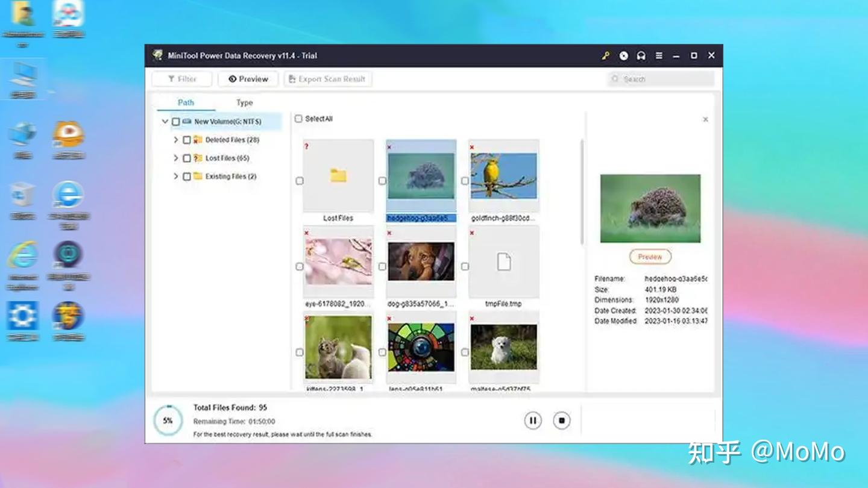Select the blue gear icon on desktop
The height and width of the screenshot is (488, 868).
[23, 316]
